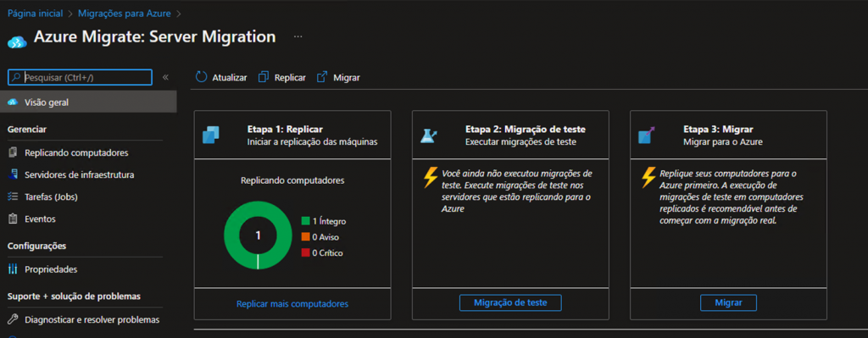Click the green Íntegro legend swatch
Screen dimensions: 868x338
(x=305, y=221)
